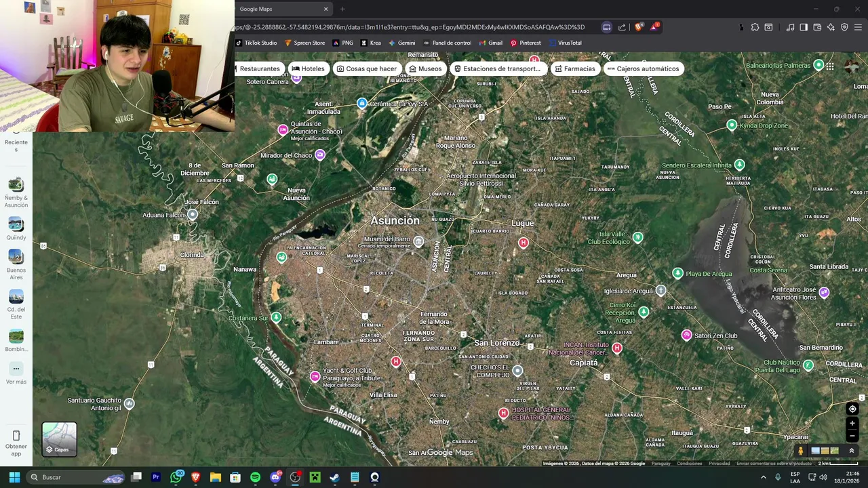The height and width of the screenshot is (488, 868).
Task: Show hidden system tray icons
Action: click(764, 477)
